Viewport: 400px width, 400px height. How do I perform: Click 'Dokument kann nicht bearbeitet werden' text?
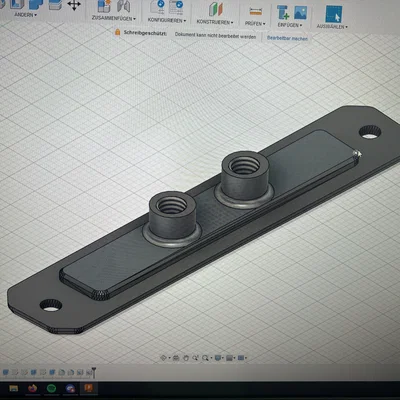pos(215,35)
